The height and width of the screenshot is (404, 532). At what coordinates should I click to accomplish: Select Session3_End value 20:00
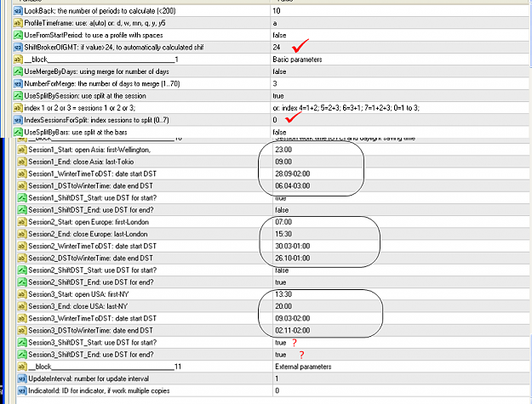(x=283, y=306)
